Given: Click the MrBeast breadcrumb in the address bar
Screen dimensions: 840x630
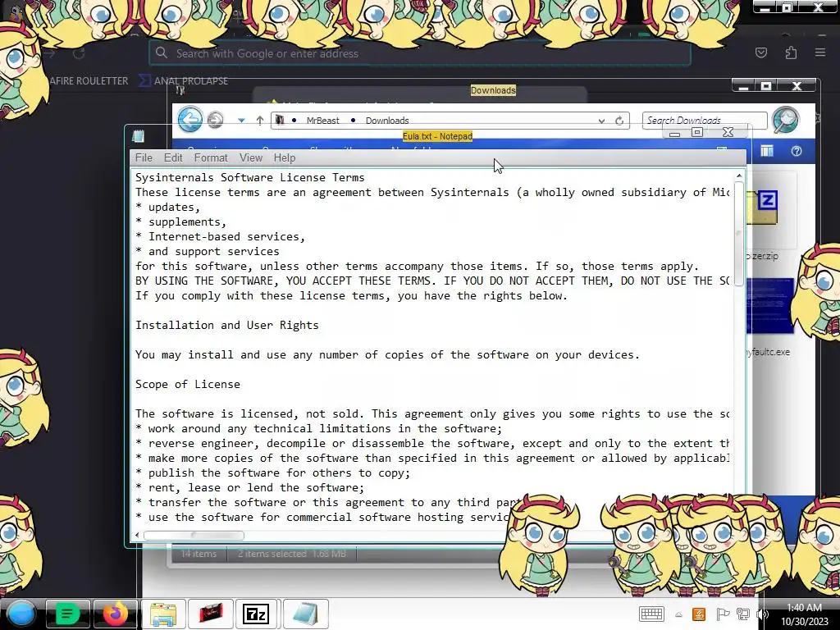Looking at the screenshot, I should [x=322, y=121].
